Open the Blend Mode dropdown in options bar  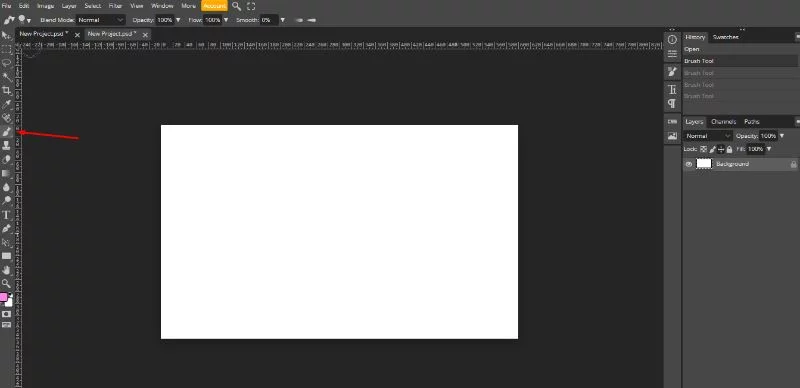101,20
